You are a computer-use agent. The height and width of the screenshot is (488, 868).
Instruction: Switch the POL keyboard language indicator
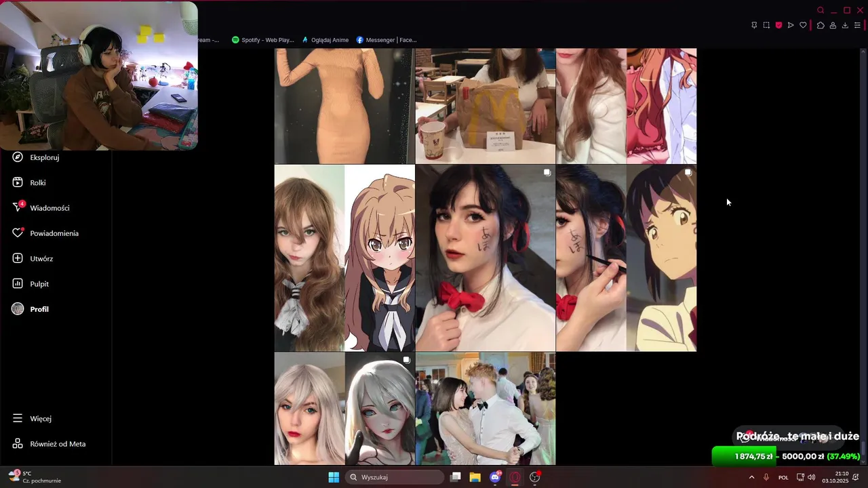783,477
